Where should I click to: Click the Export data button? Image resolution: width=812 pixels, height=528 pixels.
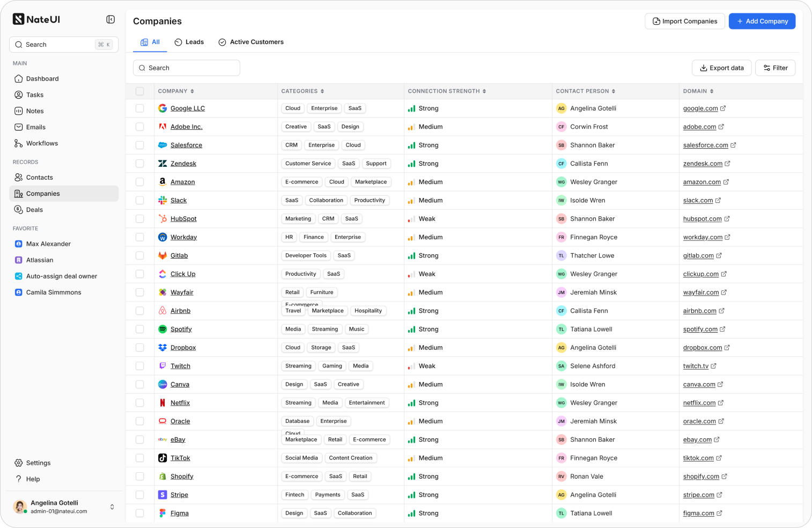click(722, 68)
